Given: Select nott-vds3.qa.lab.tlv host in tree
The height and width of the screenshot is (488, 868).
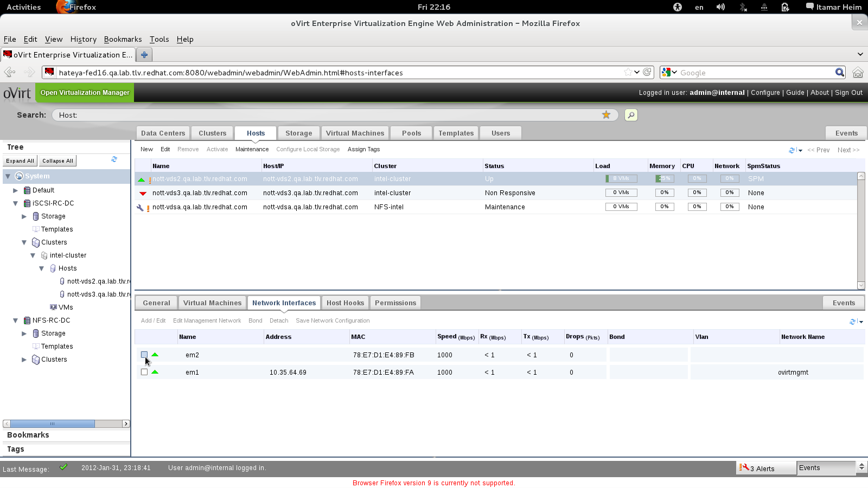Looking at the screenshot, I should [x=98, y=294].
